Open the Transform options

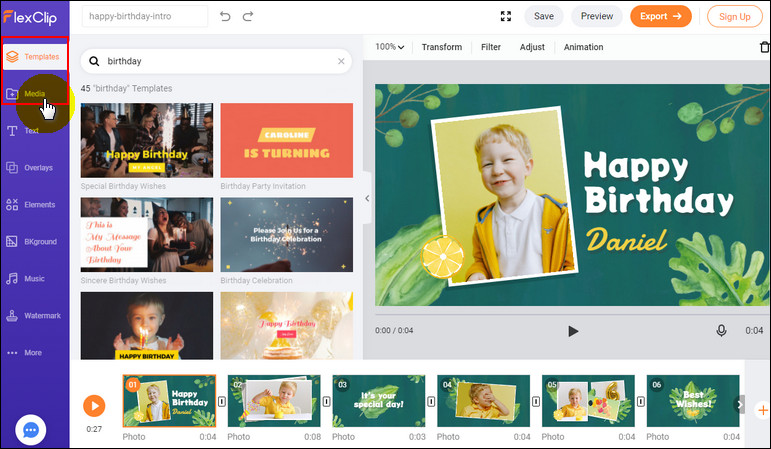point(442,47)
